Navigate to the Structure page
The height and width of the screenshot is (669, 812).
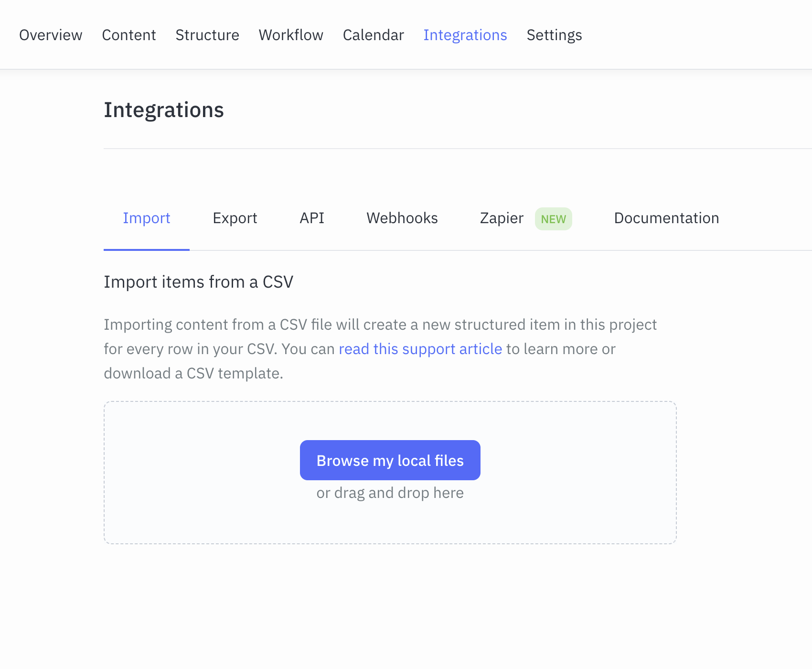coord(207,34)
